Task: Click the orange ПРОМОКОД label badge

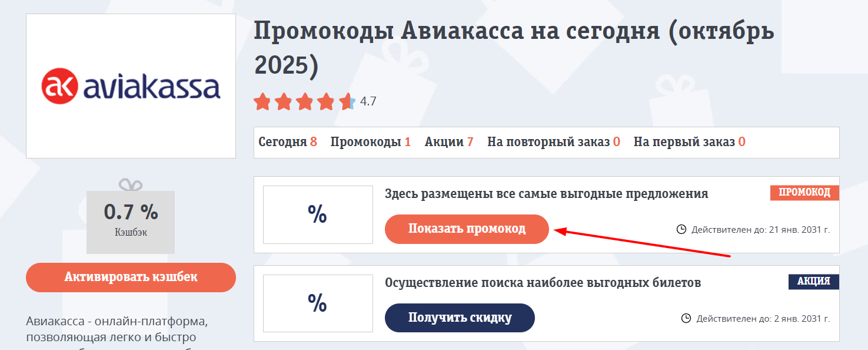Action: [x=804, y=192]
